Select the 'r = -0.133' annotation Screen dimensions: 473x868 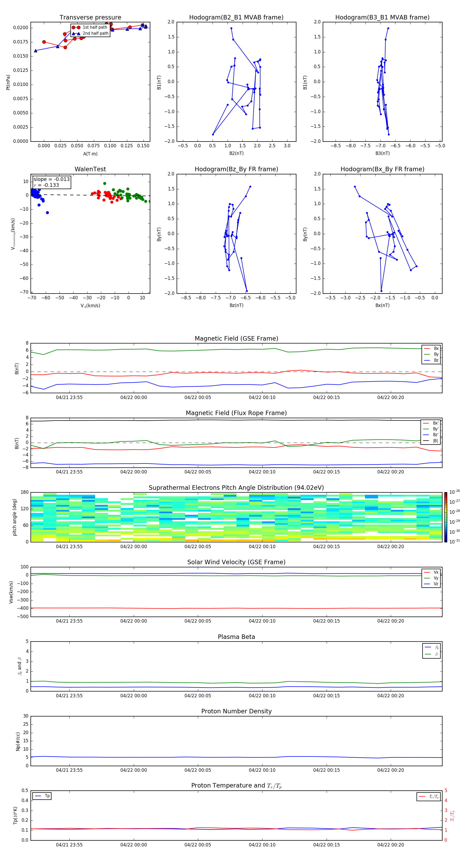pos(47,185)
